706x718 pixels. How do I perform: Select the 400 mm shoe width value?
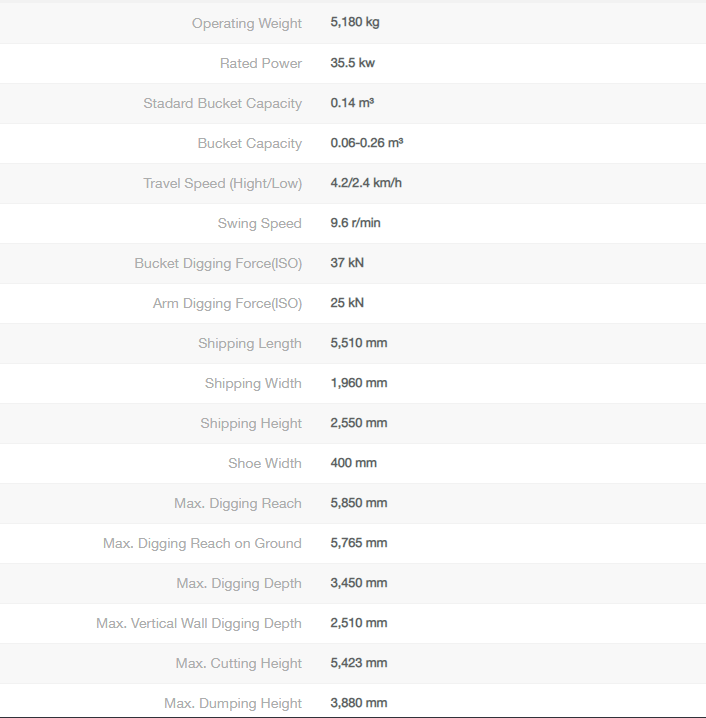pos(353,463)
